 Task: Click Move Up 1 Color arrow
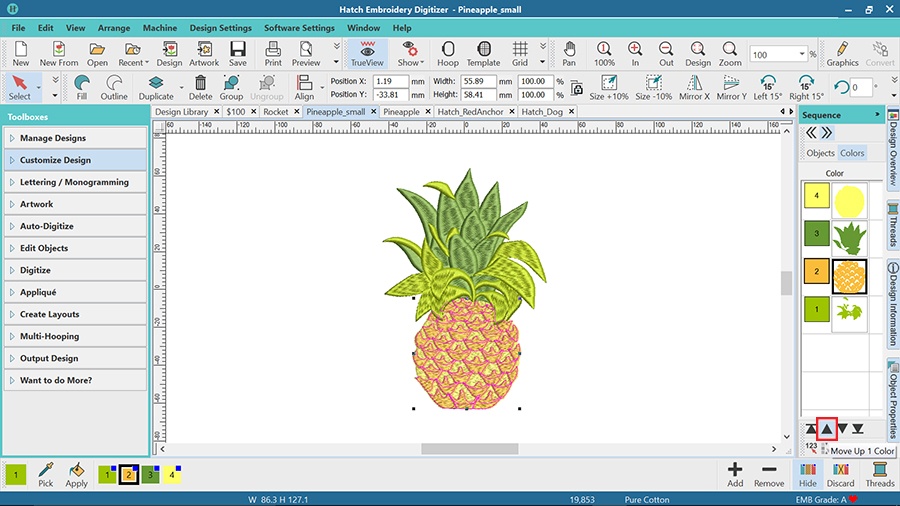(827, 429)
